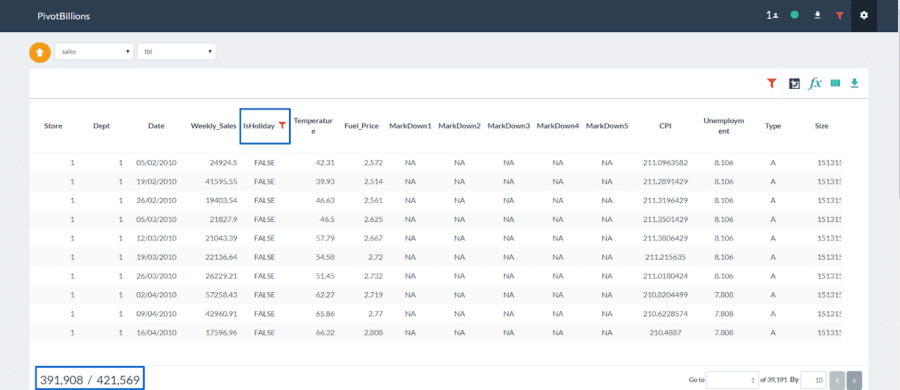The image size is (900, 390).
Task: Click the CPI value 210.8204499
Action: (665, 295)
